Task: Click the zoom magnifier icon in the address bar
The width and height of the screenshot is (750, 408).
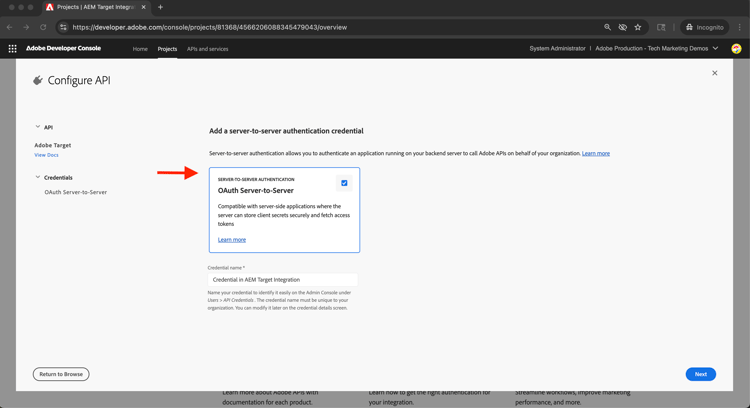Action: (x=607, y=27)
